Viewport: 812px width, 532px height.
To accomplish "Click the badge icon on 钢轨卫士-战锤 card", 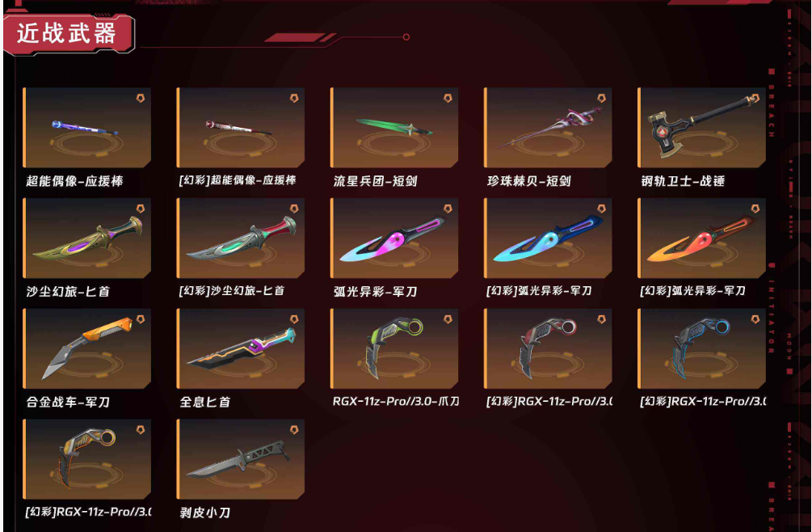I will point(755,98).
